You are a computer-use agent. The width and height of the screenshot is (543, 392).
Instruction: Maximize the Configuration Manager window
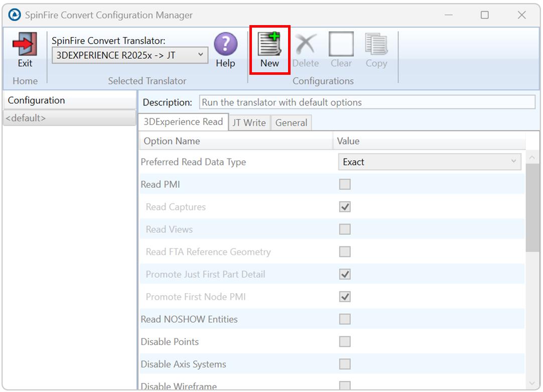[x=484, y=15]
